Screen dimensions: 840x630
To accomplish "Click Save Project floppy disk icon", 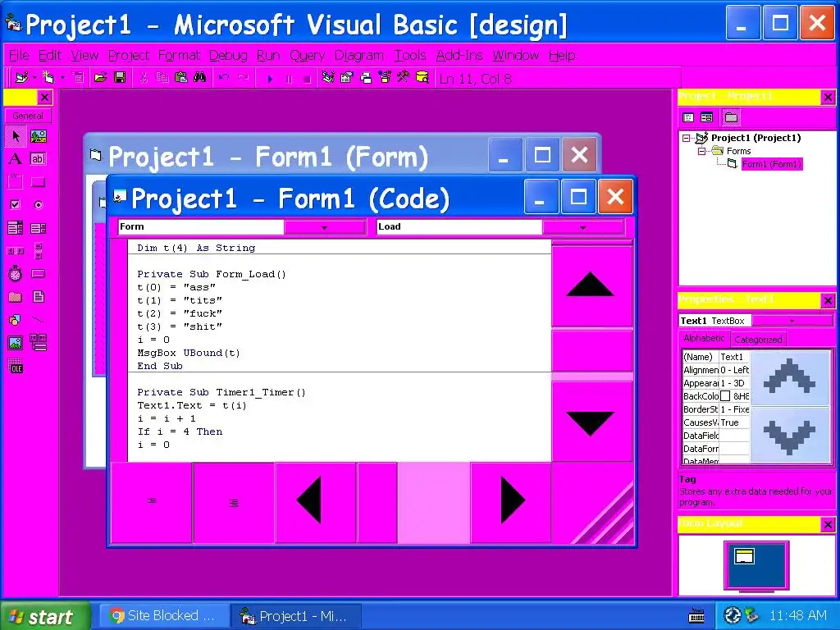I will 120,78.
